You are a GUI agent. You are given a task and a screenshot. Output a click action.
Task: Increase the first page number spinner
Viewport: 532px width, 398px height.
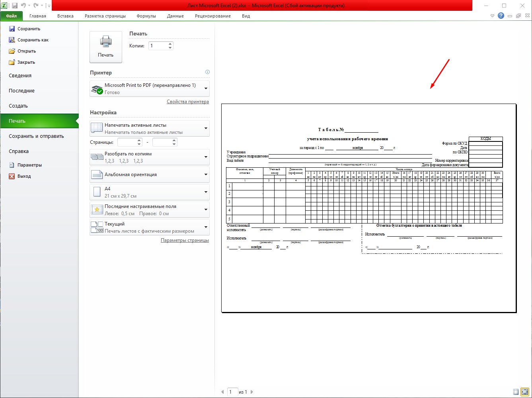click(139, 140)
